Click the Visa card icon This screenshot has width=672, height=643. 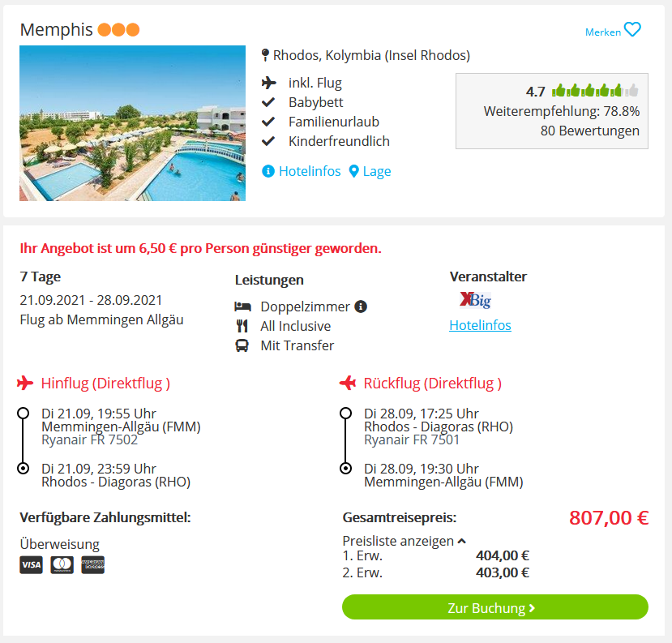click(x=32, y=564)
